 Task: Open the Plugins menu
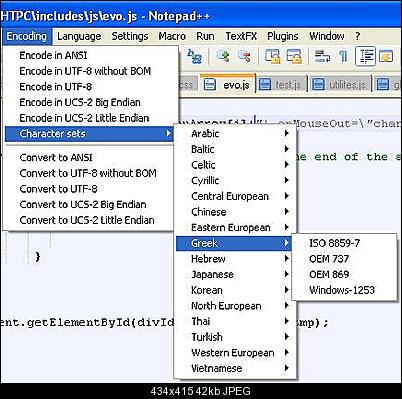pos(283,36)
